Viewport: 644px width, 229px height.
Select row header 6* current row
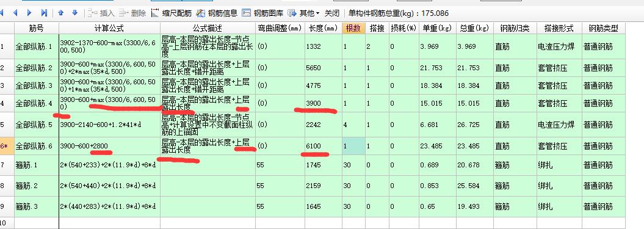tap(7, 146)
